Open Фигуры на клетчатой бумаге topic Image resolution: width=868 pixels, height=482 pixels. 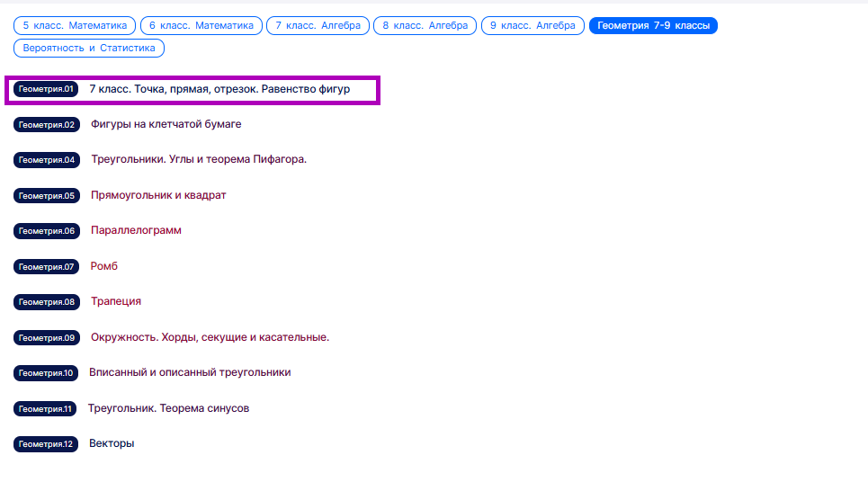click(x=166, y=124)
